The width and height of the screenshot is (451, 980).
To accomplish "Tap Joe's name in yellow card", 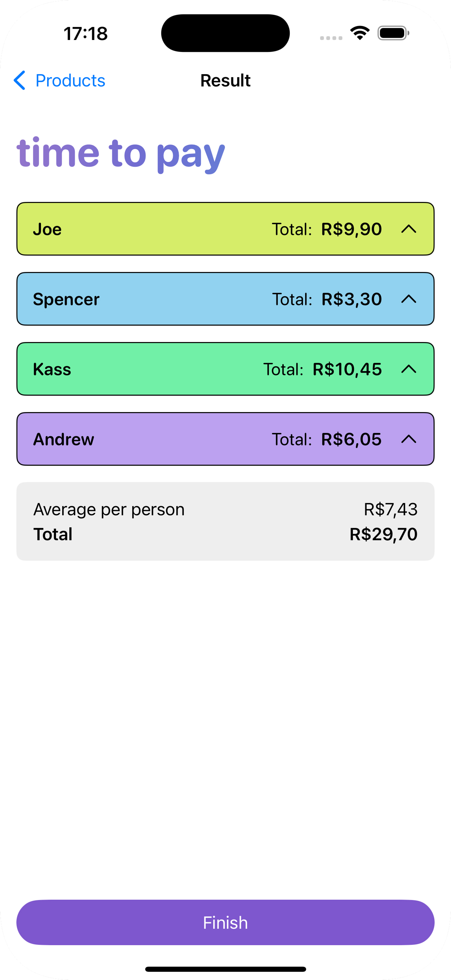I will click(x=47, y=229).
